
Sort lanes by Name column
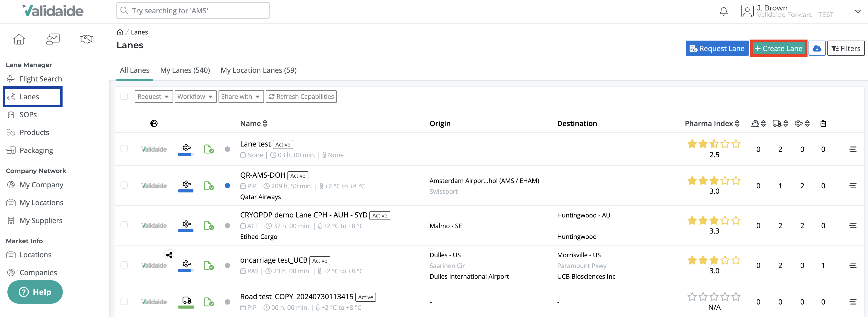pos(254,124)
